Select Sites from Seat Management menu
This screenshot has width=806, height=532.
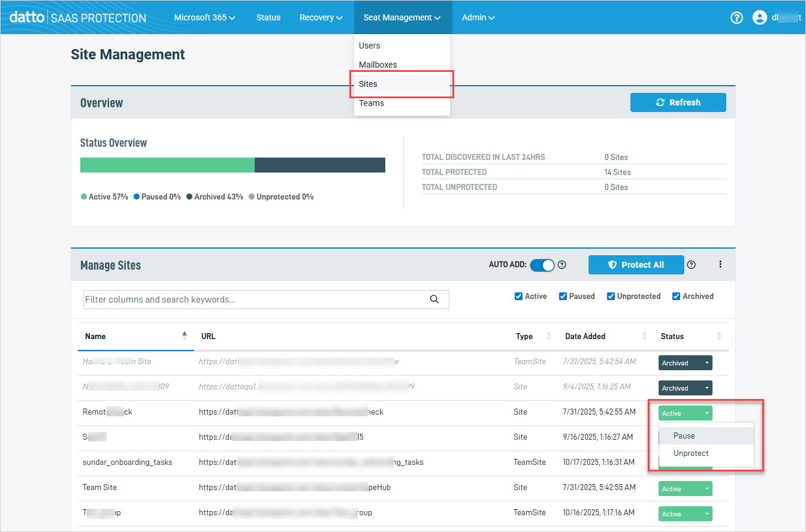tap(368, 84)
